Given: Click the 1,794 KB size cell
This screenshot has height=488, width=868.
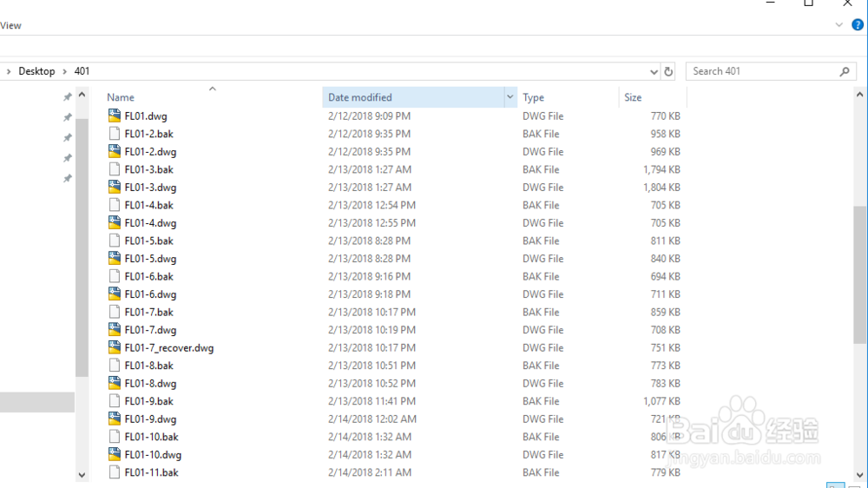Looking at the screenshot, I should [x=661, y=169].
